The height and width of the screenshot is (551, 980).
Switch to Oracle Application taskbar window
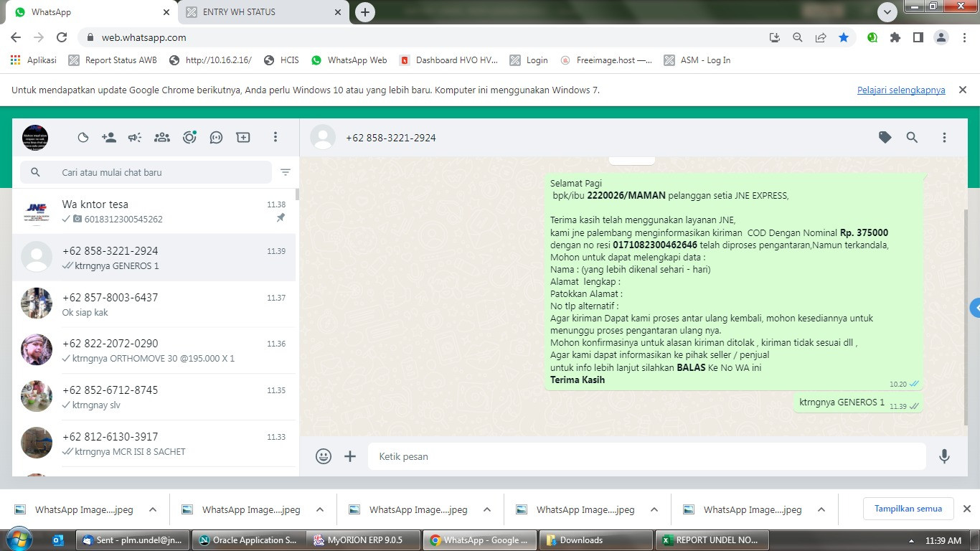tap(248, 540)
